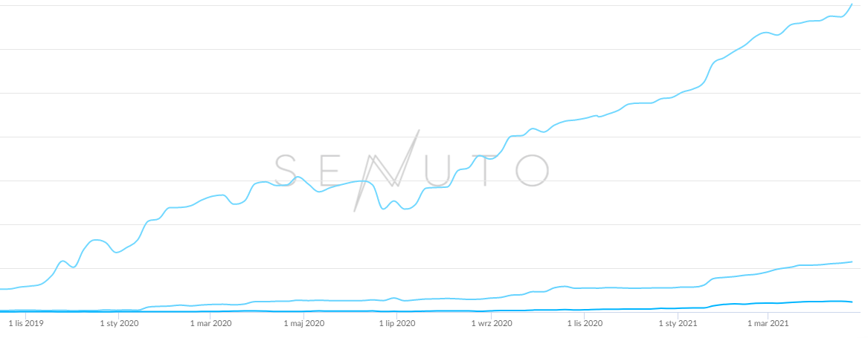Click the "1 lis 2019" date label
This screenshot has height=338, width=868.
pos(25,323)
